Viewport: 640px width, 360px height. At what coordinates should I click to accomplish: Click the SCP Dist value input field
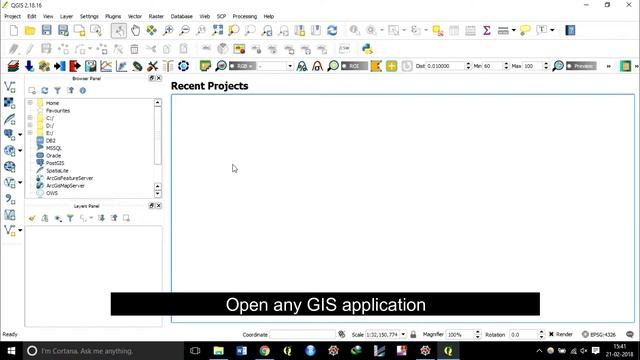445,66
